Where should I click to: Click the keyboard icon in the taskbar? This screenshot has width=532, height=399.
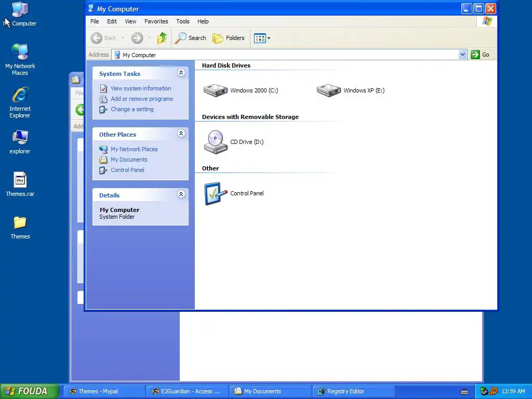464,392
